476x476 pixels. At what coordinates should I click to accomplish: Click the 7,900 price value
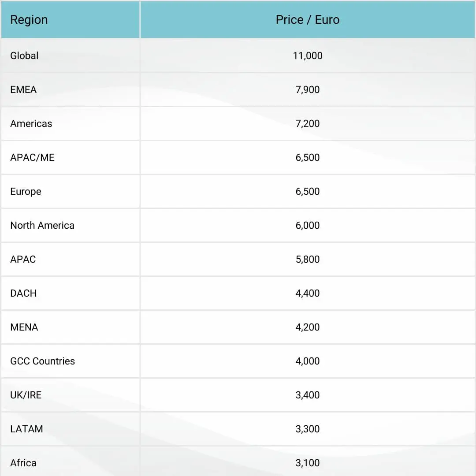(308, 89)
